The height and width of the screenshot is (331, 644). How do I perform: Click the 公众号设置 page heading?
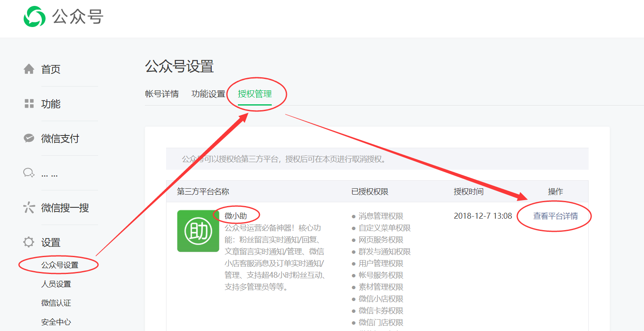(x=179, y=66)
